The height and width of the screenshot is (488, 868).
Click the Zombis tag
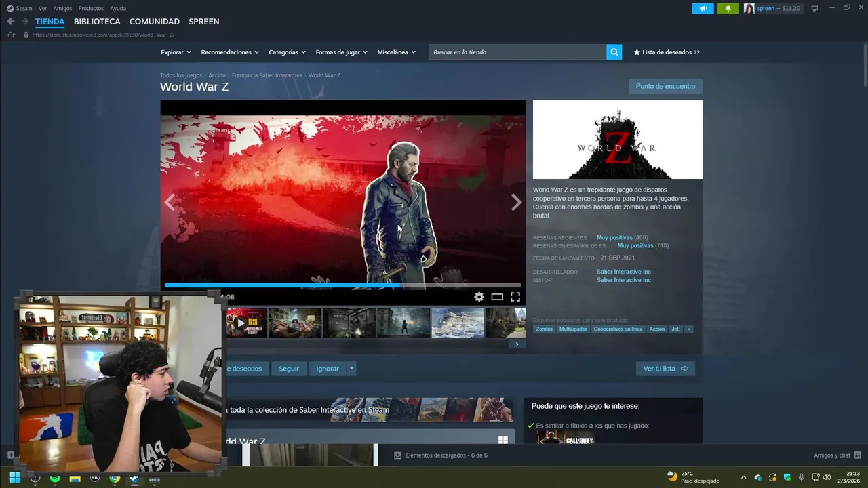pos(544,329)
